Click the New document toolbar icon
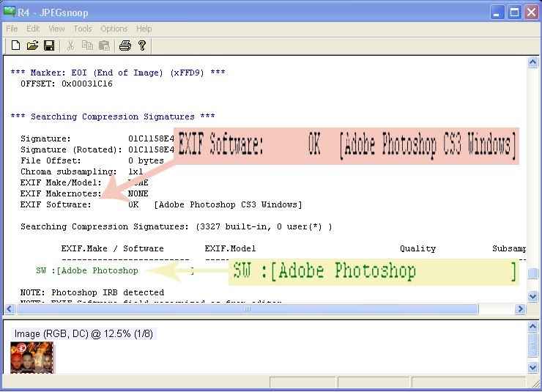The height and width of the screenshot is (392, 542). click(x=15, y=45)
